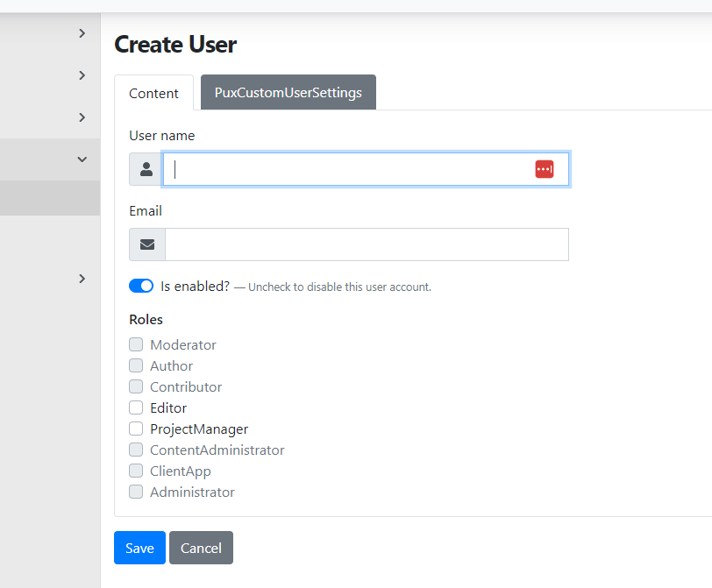The image size is (712, 588).
Task: Open the PuxCustomUserSettings tab
Action: (288, 93)
